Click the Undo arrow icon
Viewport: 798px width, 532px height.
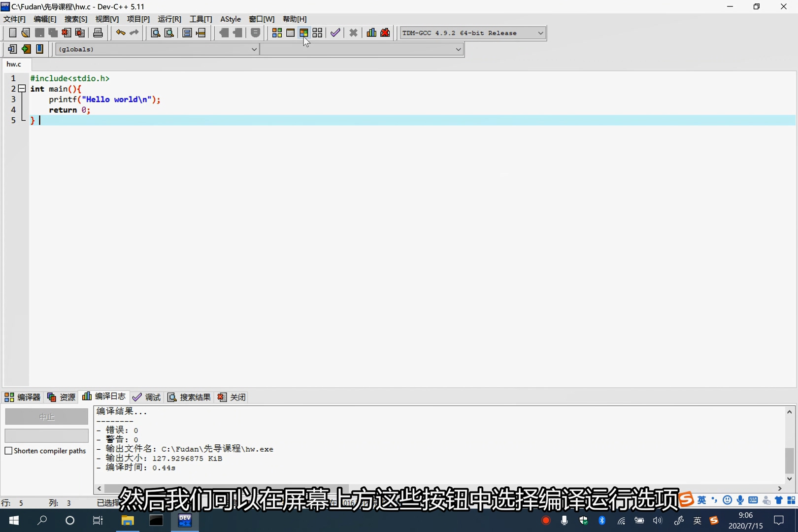point(121,33)
